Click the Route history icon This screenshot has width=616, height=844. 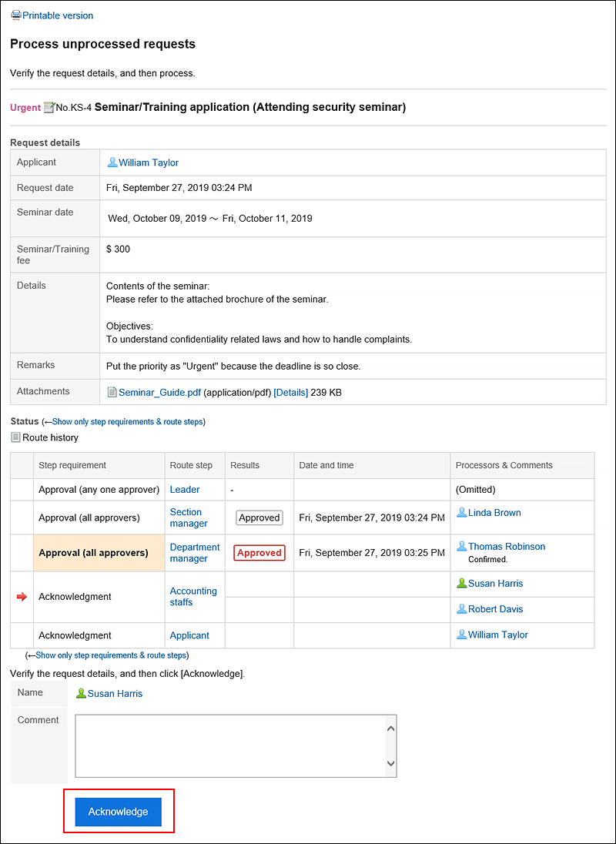coord(15,437)
